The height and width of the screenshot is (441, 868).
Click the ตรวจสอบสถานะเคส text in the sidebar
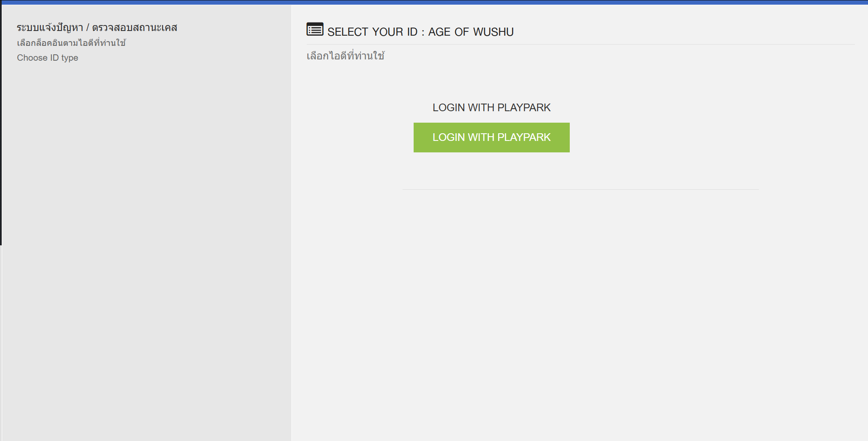(134, 28)
